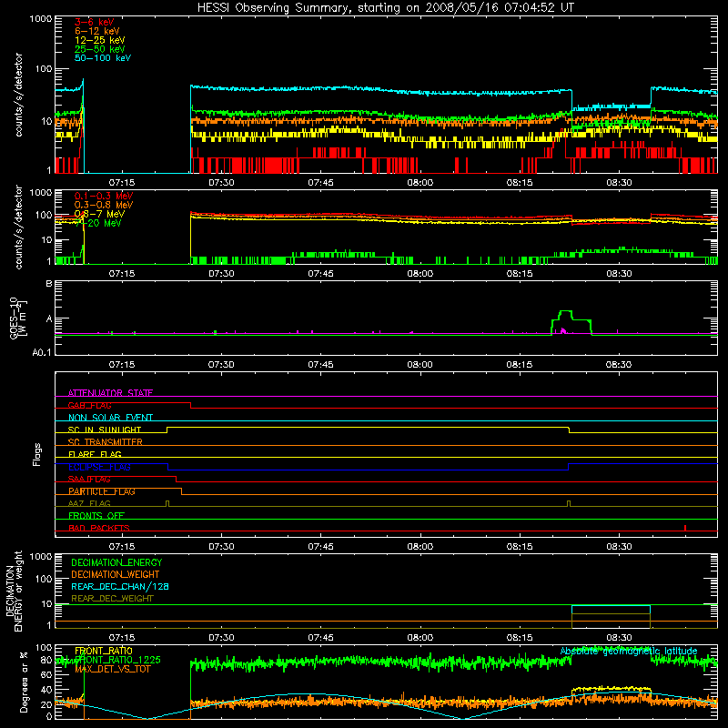Pick the 25-50 keV legend label
This screenshot has height=728, width=728.
(x=100, y=49)
